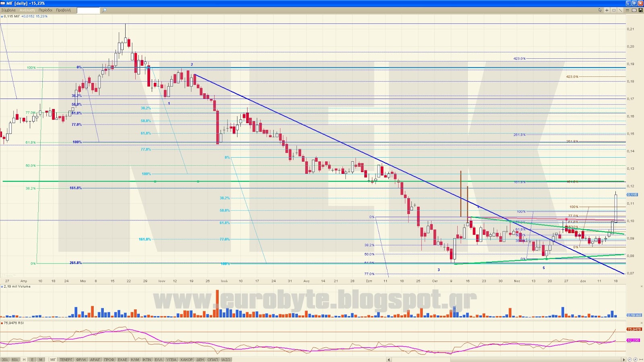Select the 30λ timeframe tab

[x=5, y=360]
